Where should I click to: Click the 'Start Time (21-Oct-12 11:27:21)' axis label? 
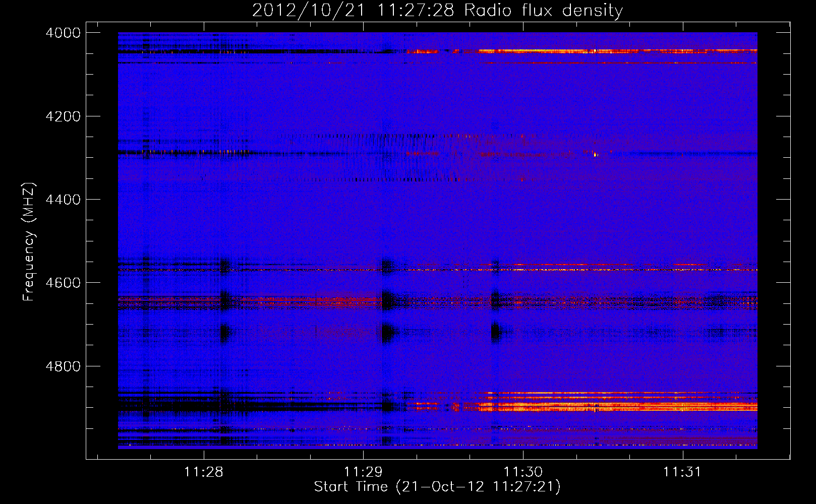(437, 487)
